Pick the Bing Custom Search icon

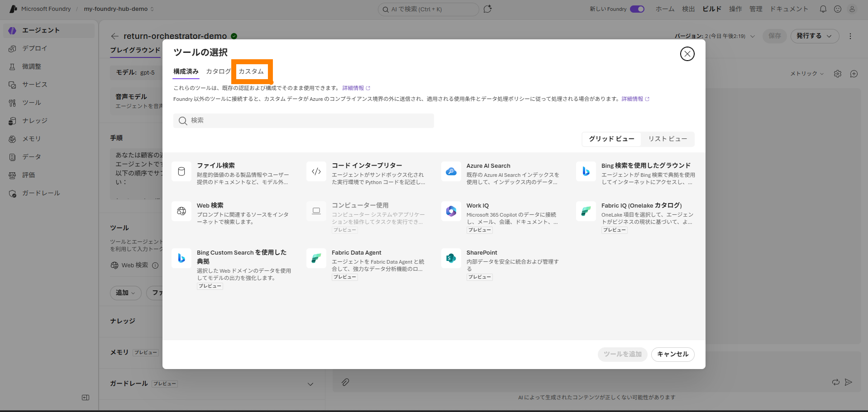181,258
